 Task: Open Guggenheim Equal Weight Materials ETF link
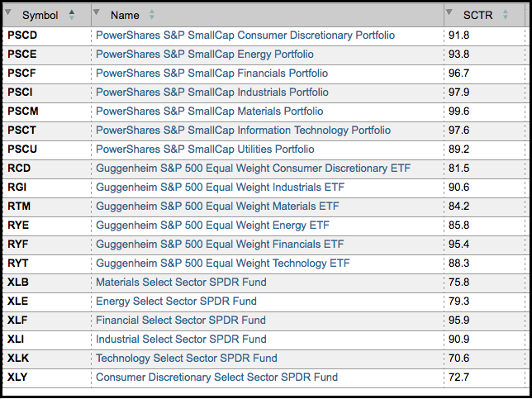[217, 207]
